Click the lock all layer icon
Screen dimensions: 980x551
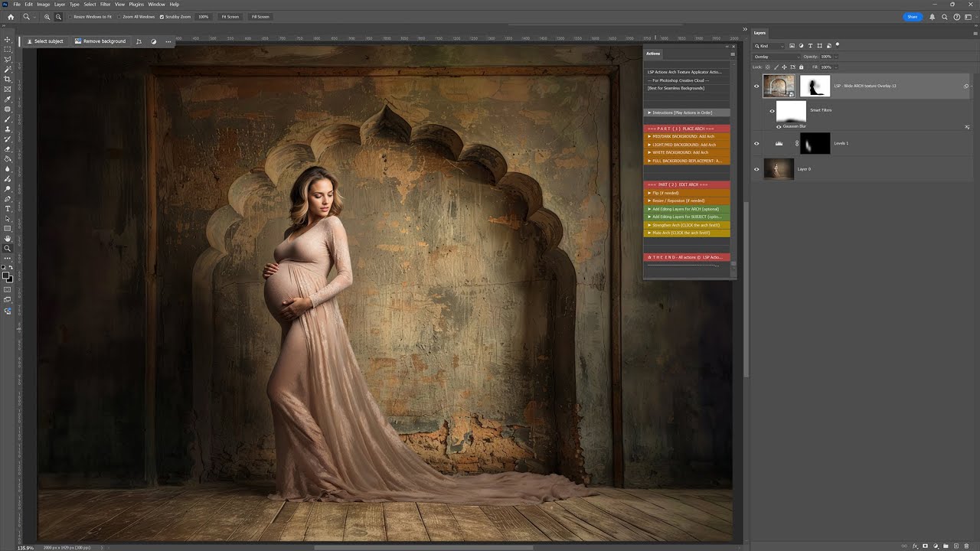coord(802,67)
